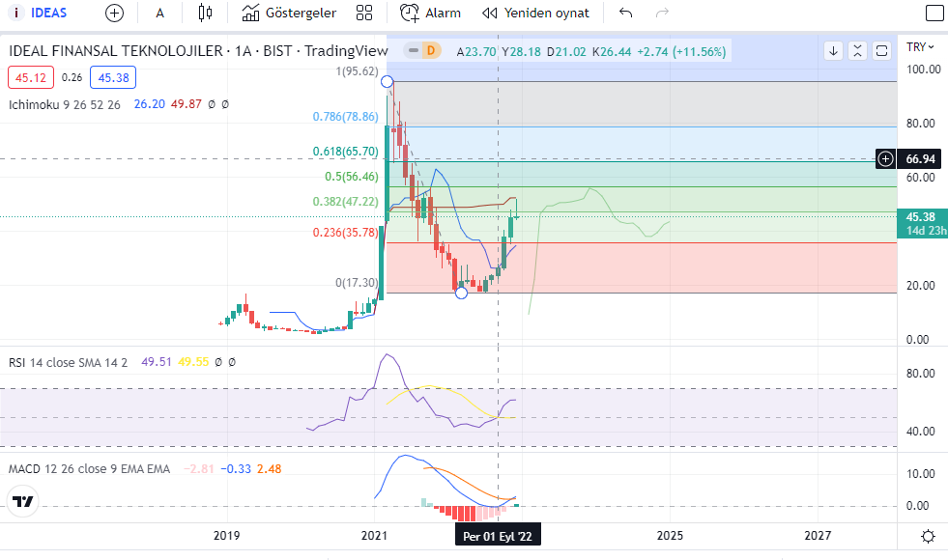The image size is (948, 560).
Task: Click the 2019 label on the time axis
Action: point(227,536)
